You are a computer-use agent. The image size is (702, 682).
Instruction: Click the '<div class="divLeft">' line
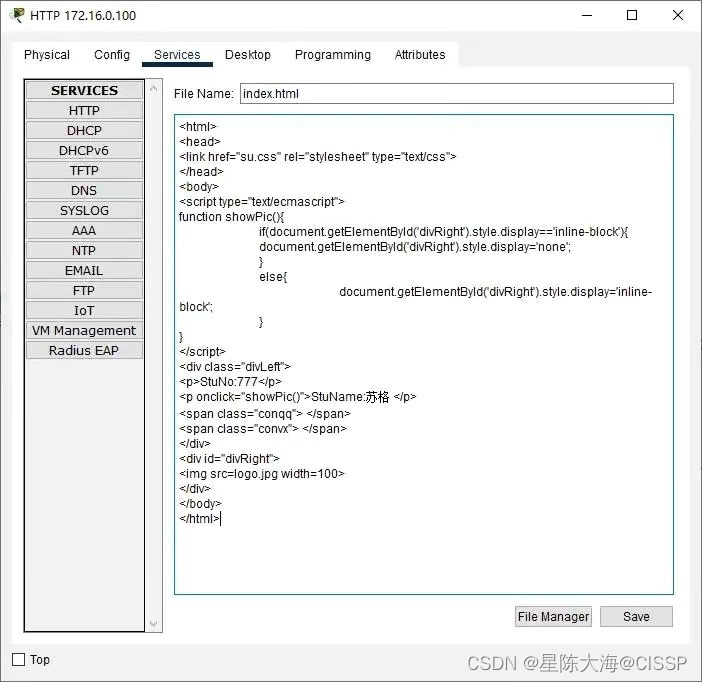[x=235, y=367]
